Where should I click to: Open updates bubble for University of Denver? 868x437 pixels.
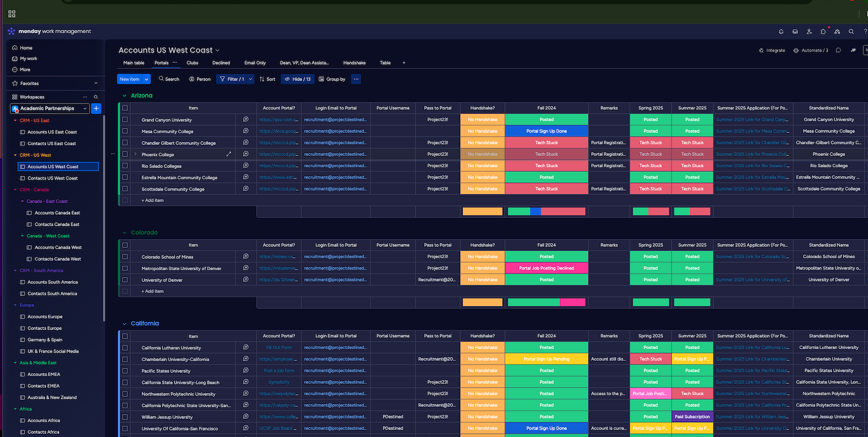click(246, 279)
